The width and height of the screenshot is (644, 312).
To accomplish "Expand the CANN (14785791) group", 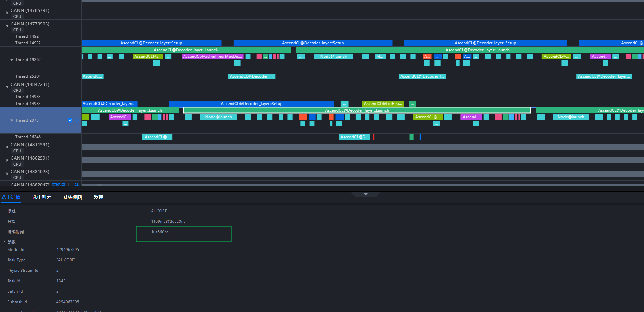I will pyautogui.click(x=7, y=13).
